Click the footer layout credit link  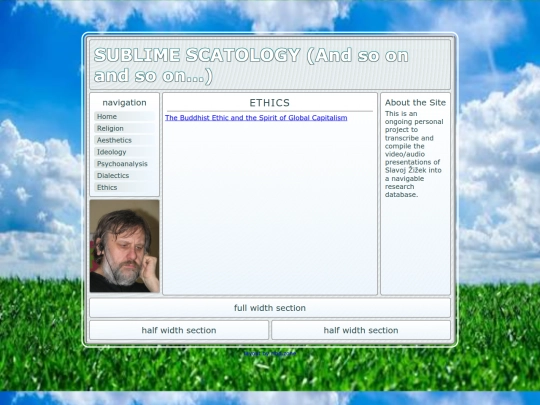tap(270, 353)
